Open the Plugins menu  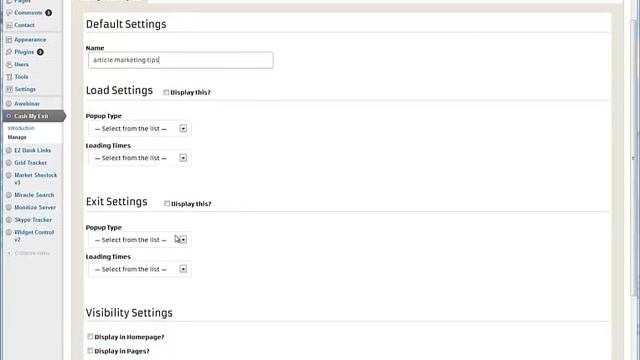tap(24, 52)
